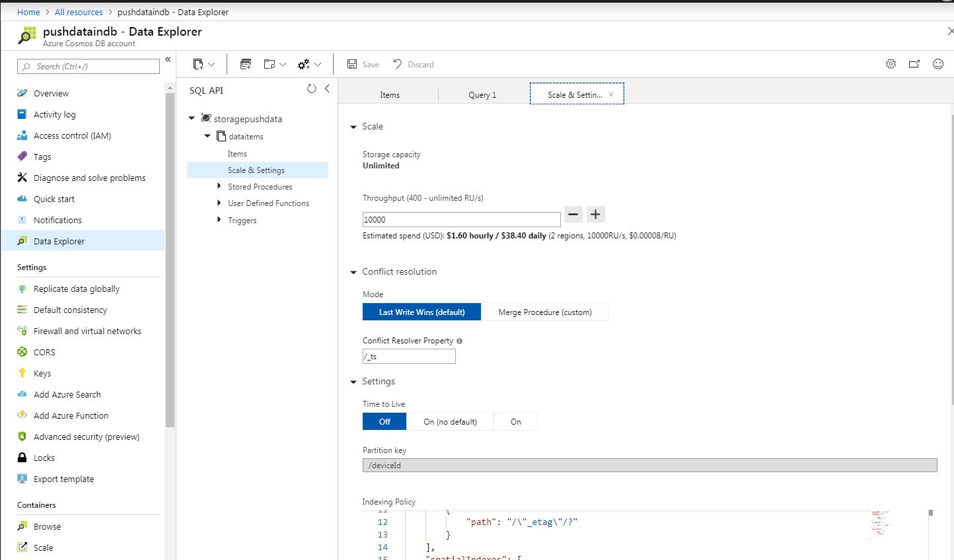The height and width of the screenshot is (560, 954).
Task: Open Scale under Containers
Action: (x=43, y=547)
